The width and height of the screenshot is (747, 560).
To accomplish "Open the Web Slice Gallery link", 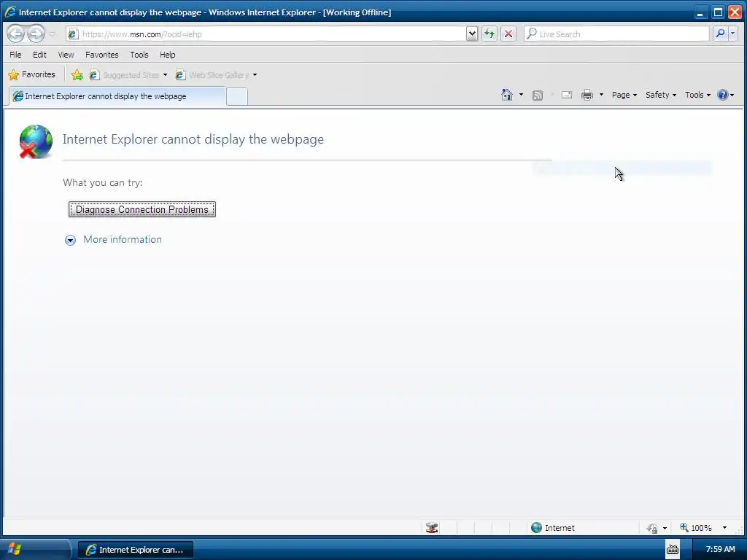I will pyautogui.click(x=212, y=75).
